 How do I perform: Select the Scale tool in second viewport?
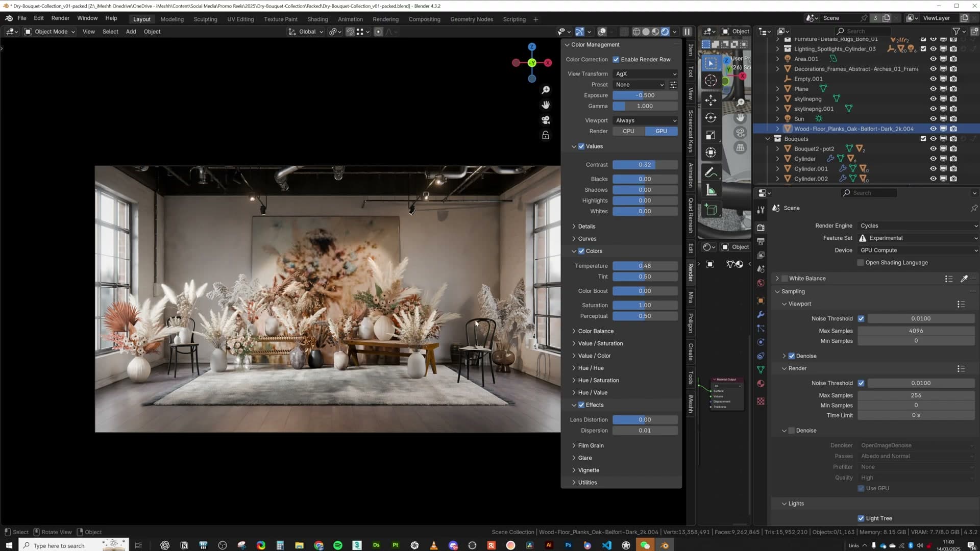[x=710, y=135]
